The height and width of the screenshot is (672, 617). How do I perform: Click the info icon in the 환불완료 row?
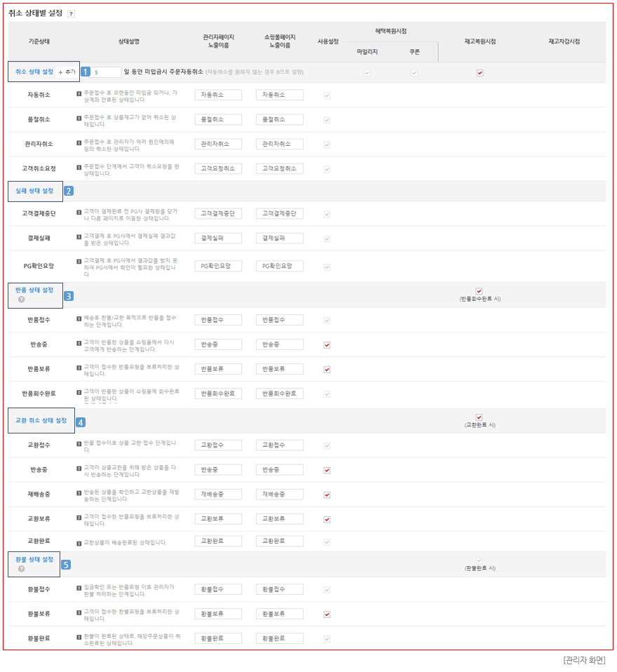[x=79, y=637]
